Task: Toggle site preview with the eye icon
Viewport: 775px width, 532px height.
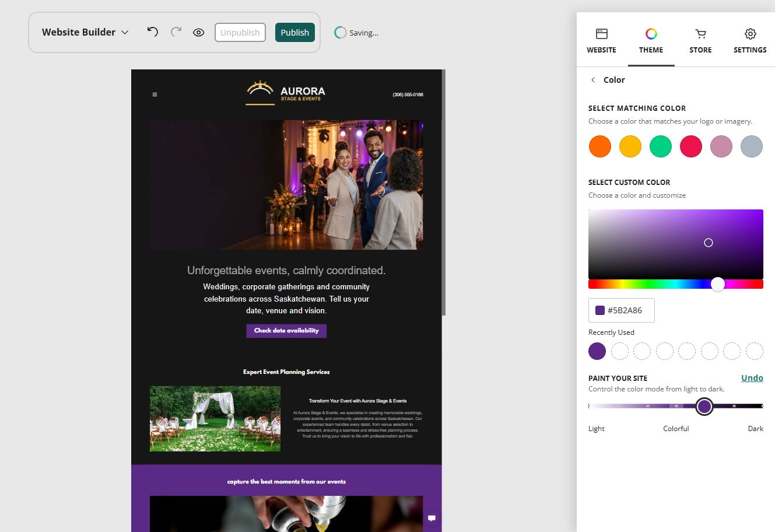Action: point(198,33)
